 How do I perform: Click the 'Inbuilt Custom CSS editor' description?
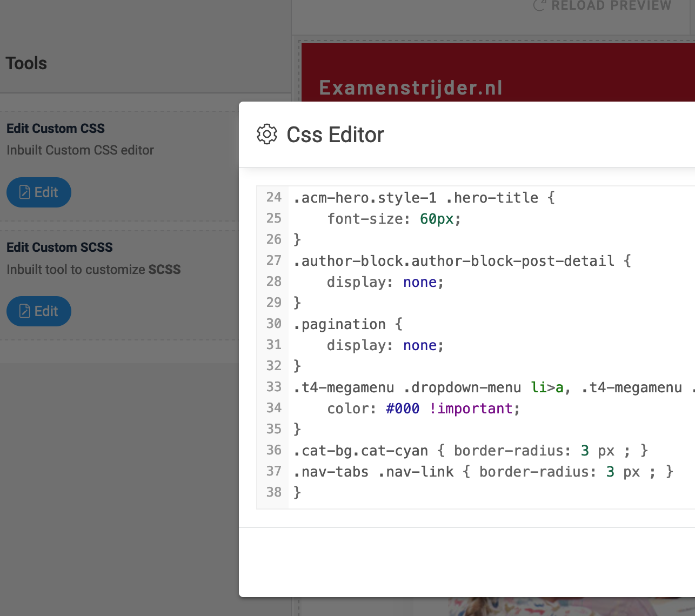tap(80, 150)
